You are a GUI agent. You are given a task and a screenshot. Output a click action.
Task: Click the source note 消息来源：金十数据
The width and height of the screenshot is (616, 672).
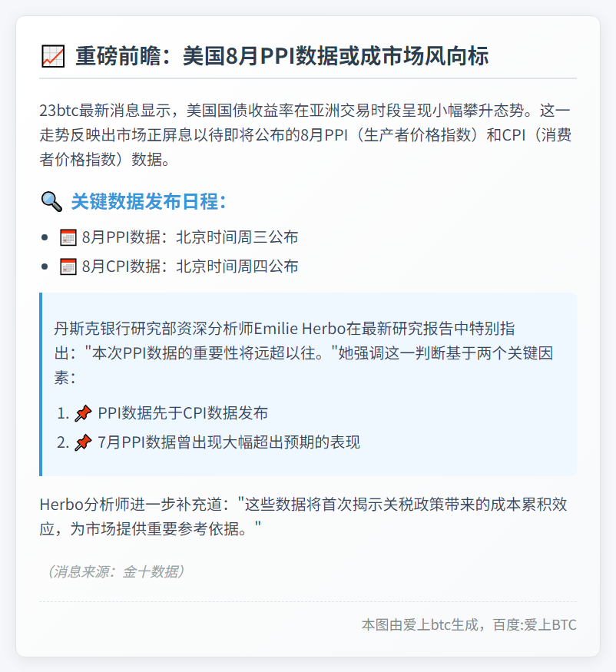[113, 571]
